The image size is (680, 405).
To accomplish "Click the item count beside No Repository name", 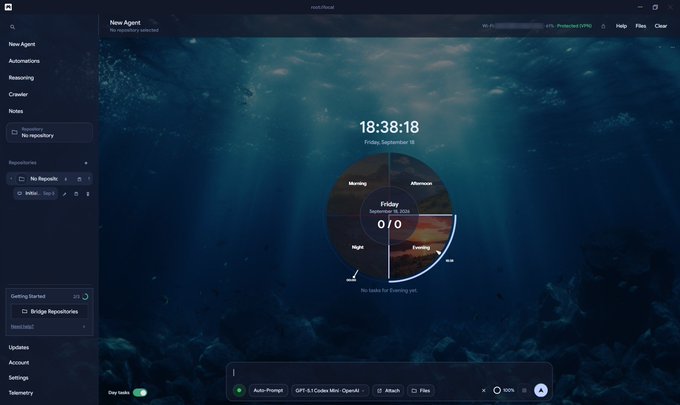I will coord(65,179).
